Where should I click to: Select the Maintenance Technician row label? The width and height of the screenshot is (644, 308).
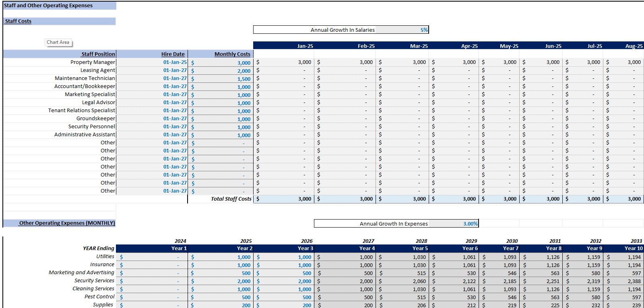pos(85,78)
